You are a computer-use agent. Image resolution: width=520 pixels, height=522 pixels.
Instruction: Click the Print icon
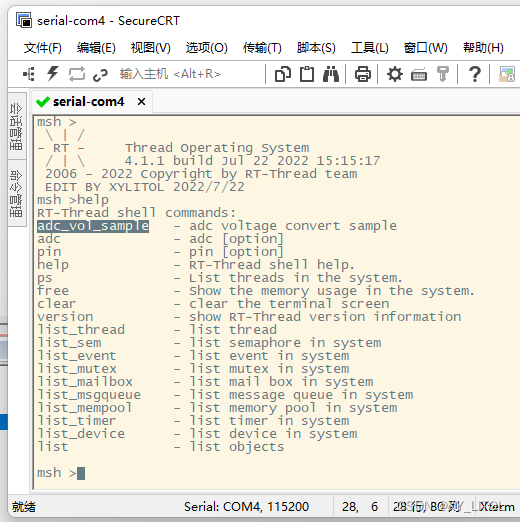click(x=363, y=74)
